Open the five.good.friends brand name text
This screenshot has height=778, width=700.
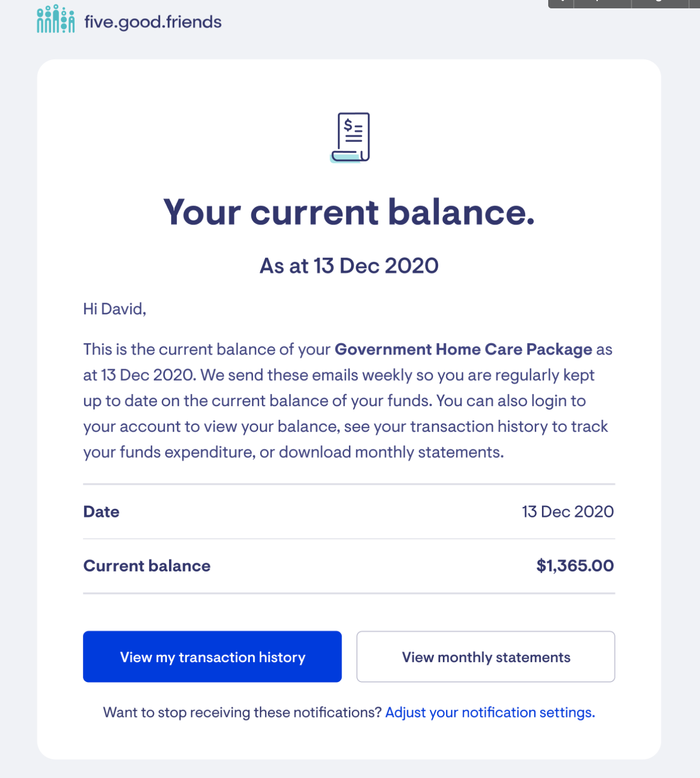[153, 22]
